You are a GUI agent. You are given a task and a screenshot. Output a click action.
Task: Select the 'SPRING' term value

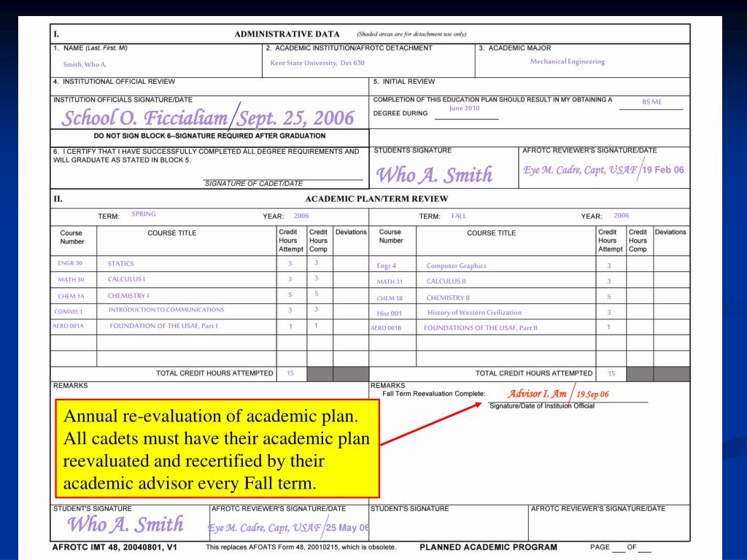click(144, 214)
